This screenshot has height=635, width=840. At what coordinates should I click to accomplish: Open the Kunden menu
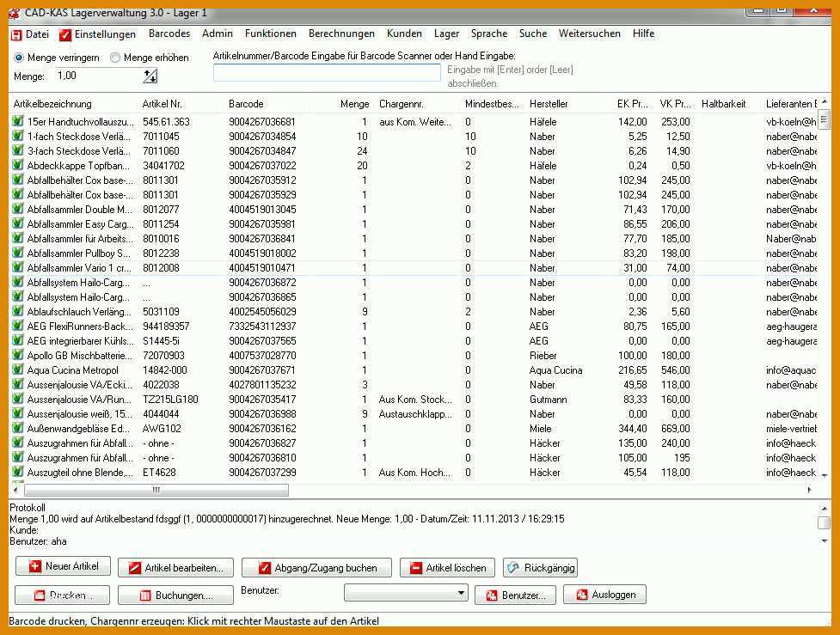point(404,34)
